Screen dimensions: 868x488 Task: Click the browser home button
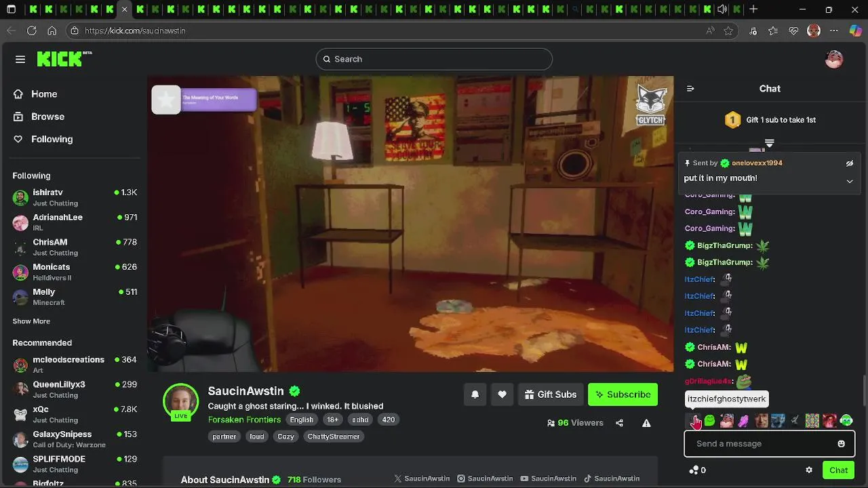click(x=52, y=30)
